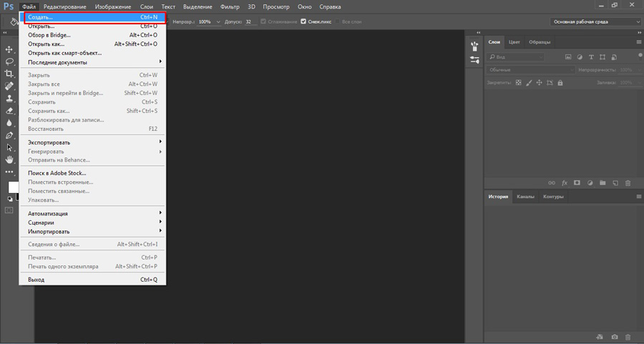Viewport: 644px width, 344px height.
Task: Select the Crop tool
Action: [x=9, y=74]
